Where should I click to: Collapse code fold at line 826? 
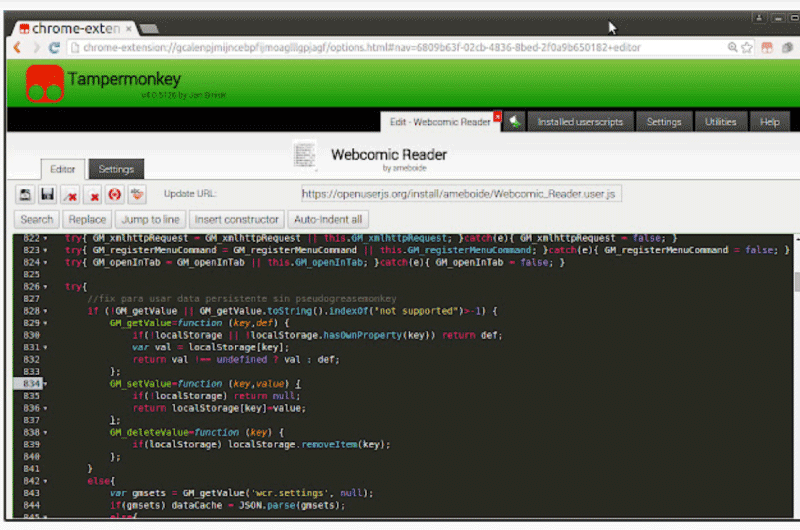point(45,287)
